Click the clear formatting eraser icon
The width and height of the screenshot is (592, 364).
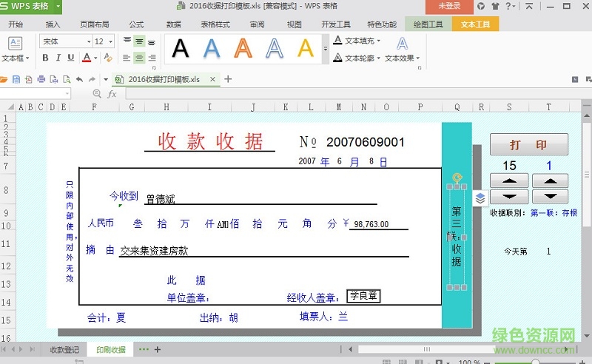tap(108, 58)
